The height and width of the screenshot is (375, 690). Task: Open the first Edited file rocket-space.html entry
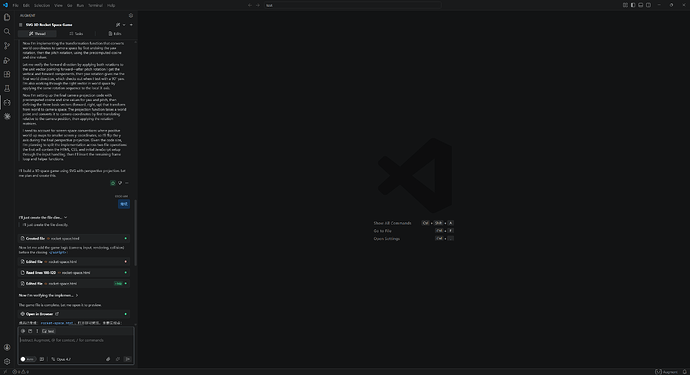pos(74,261)
